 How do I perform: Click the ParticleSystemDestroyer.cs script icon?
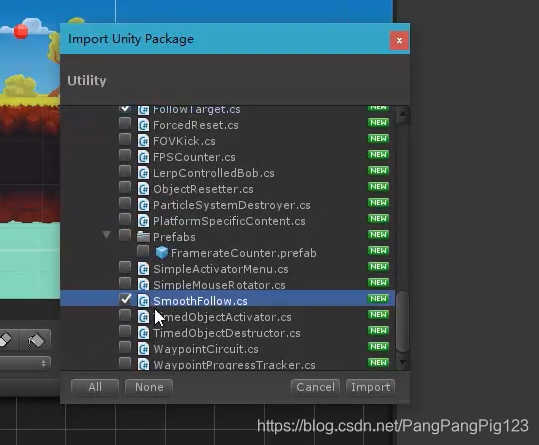tap(143, 205)
